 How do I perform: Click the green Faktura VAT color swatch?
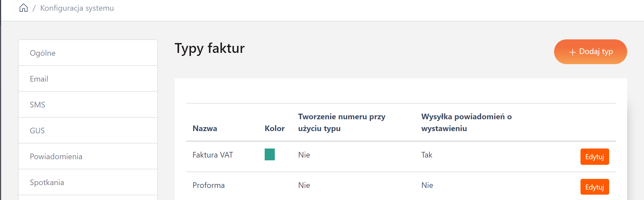pos(270,154)
